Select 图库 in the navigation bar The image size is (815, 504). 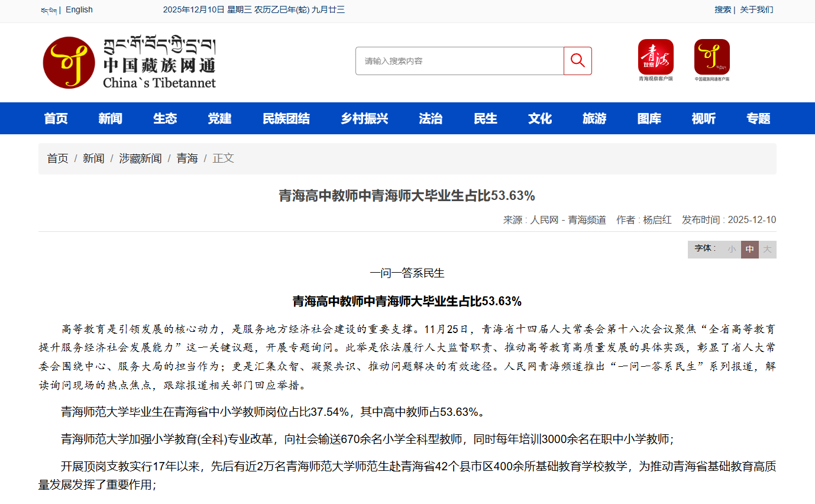(x=649, y=118)
